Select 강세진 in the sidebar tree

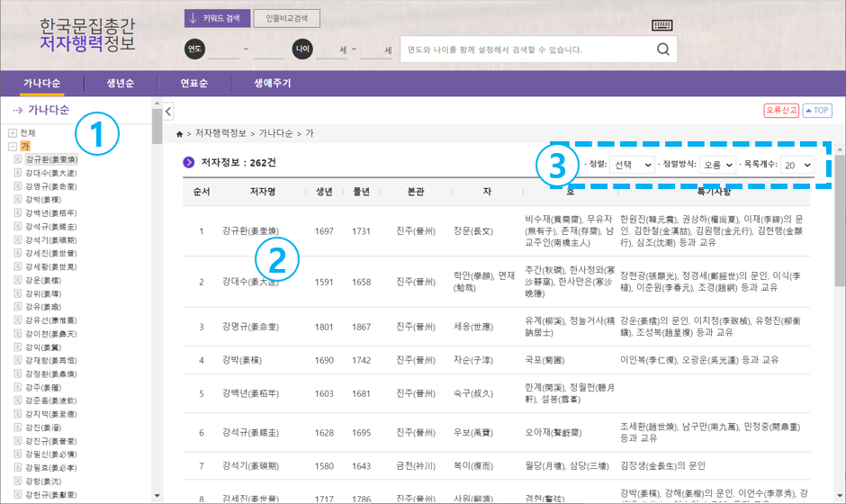[50, 253]
